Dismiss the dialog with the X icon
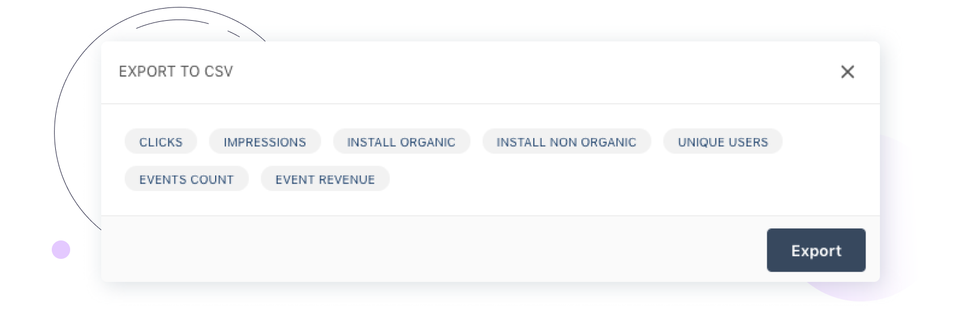The height and width of the screenshot is (321, 980). (847, 72)
